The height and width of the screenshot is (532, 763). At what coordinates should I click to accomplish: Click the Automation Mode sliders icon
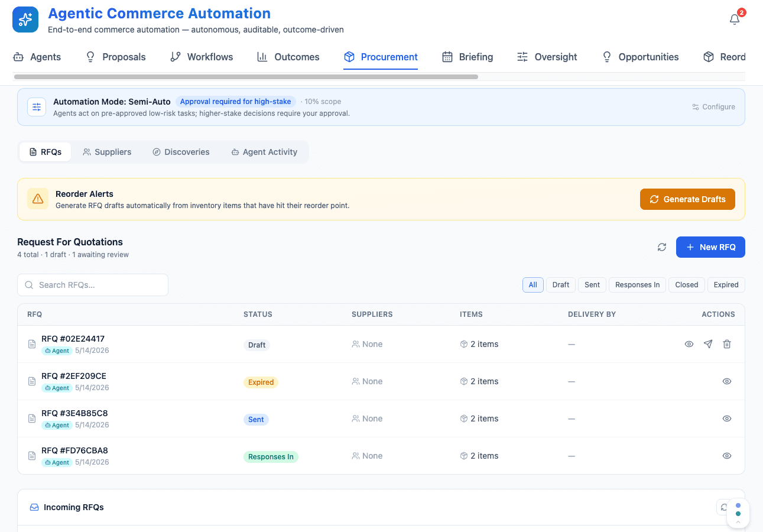[x=37, y=107]
